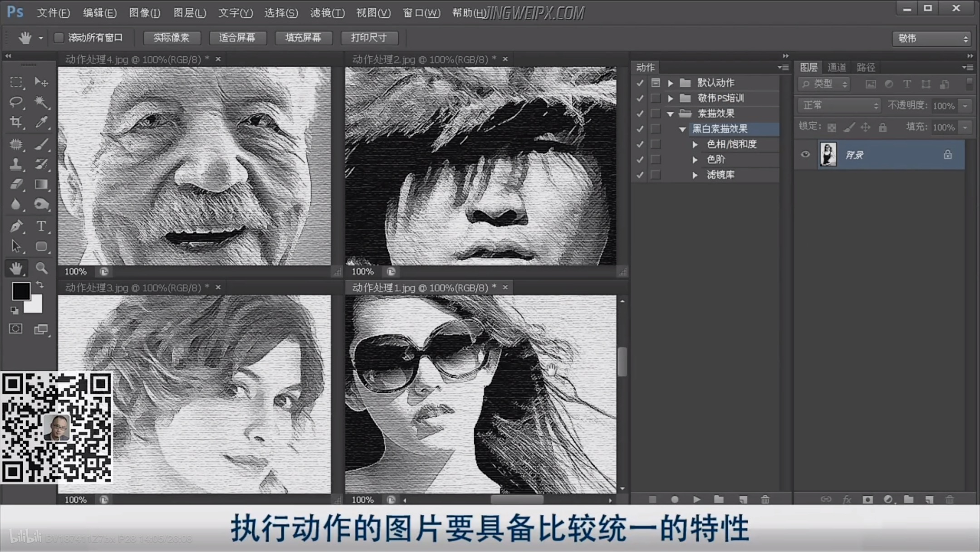Click the 适合屏幕 button
Image resolution: width=980 pixels, height=552 pixels.
tap(237, 38)
